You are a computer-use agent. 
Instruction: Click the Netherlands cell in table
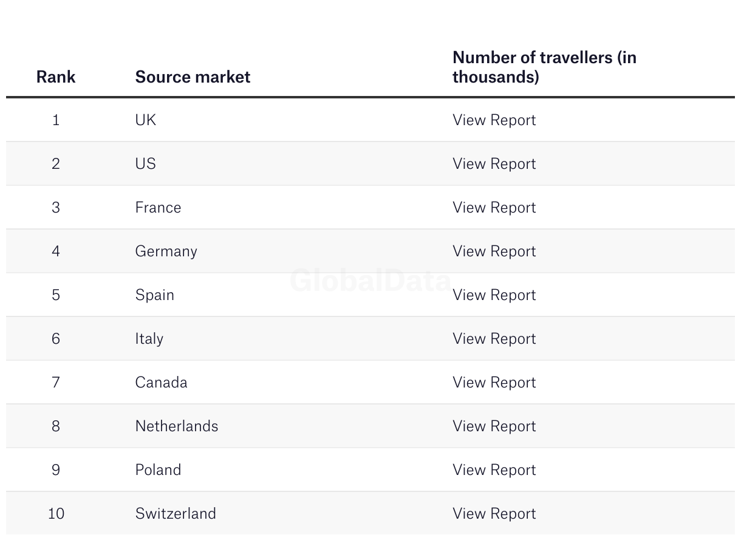[x=176, y=426]
